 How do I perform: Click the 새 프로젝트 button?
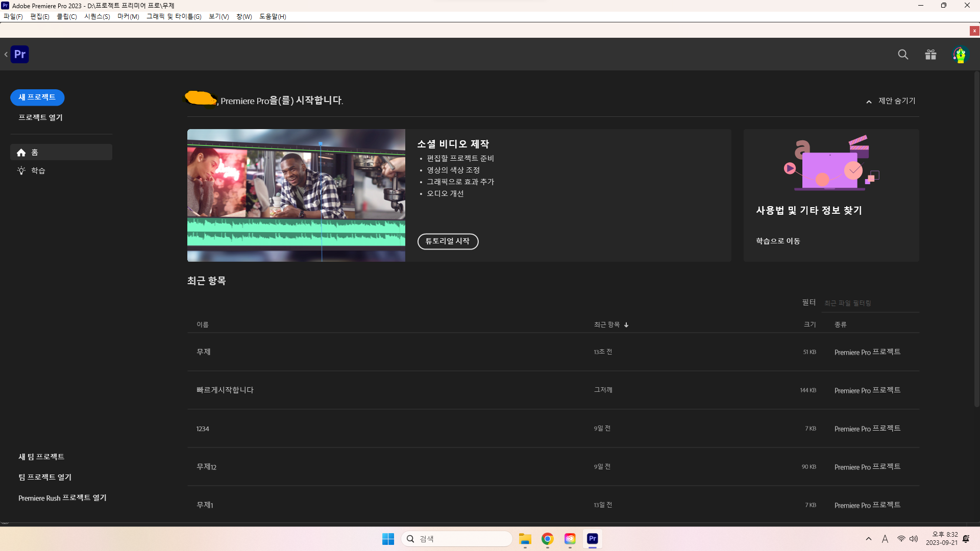(37, 97)
